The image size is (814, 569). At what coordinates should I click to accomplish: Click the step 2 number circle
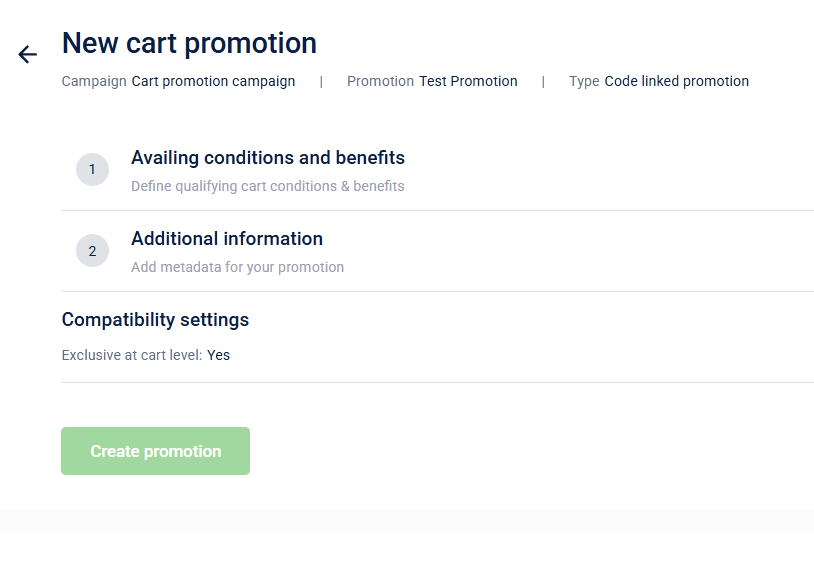point(92,251)
